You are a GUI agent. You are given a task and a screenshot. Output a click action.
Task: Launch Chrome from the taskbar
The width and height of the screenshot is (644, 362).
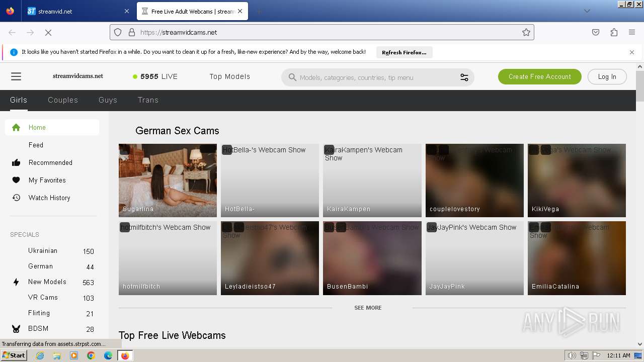click(91, 355)
